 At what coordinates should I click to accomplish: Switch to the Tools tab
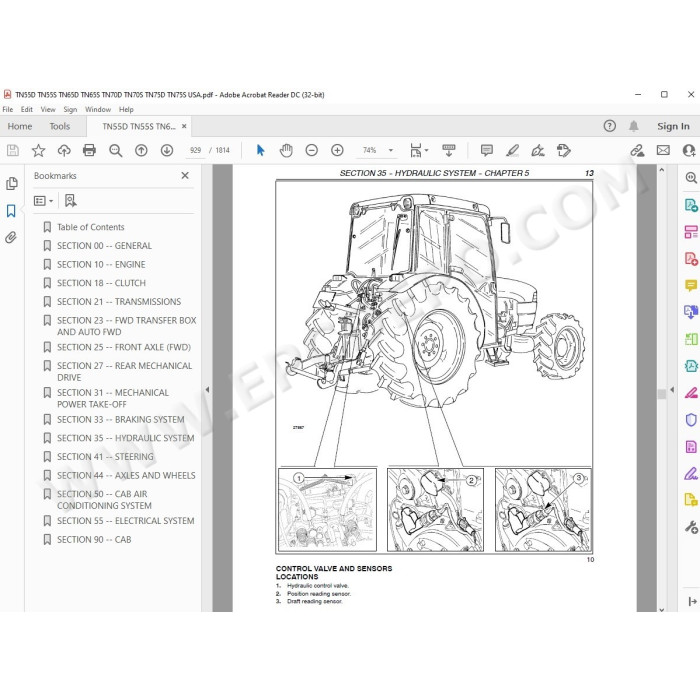tap(60, 126)
